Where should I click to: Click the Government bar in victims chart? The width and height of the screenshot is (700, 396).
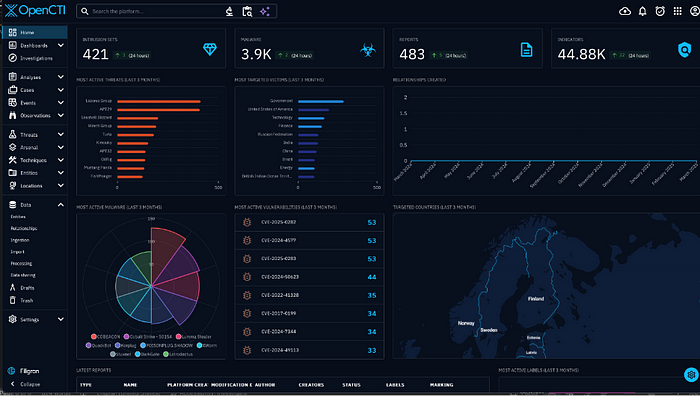pos(321,101)
